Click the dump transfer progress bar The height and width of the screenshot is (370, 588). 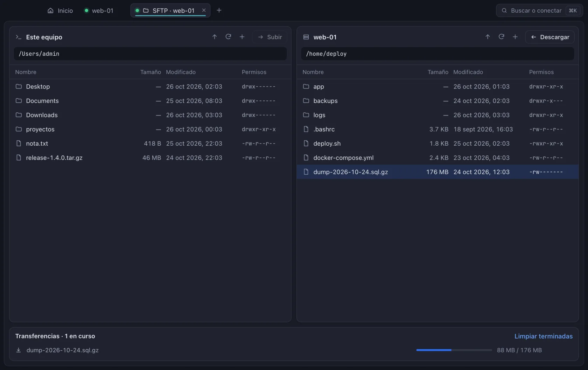click(454, 350)
